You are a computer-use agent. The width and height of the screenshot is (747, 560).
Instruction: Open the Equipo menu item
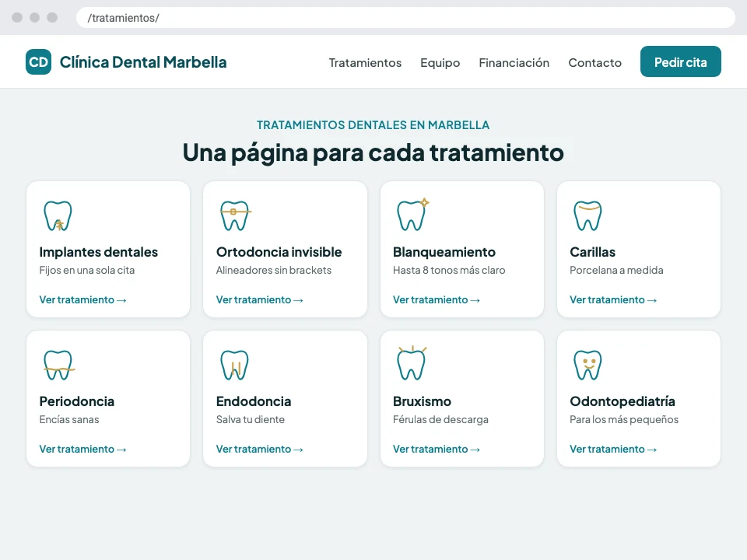[440, 63]
